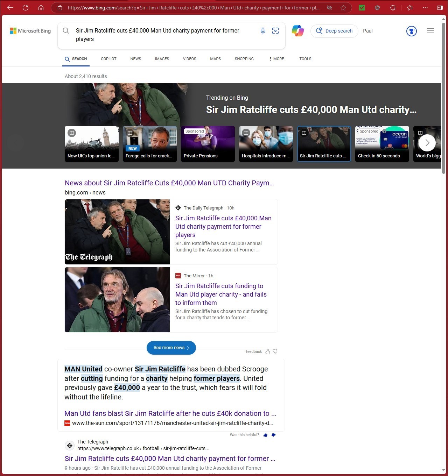Start voice search with microphone icon
The height and width of the screenshot is (476, 448).
pyautogui.click(x=263, y=31)
